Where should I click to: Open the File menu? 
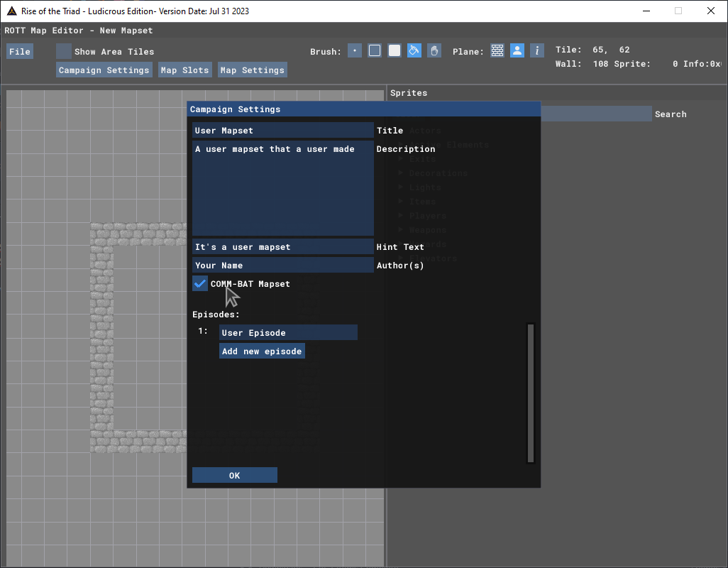click(20, 52)
